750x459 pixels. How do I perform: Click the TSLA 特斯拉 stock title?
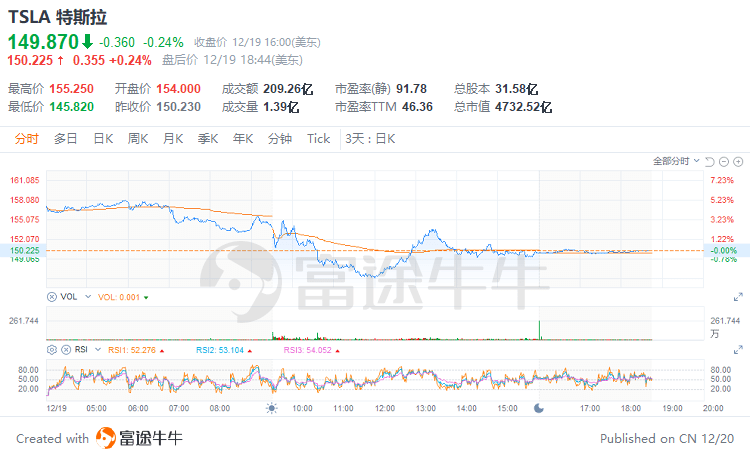[57, 17]
